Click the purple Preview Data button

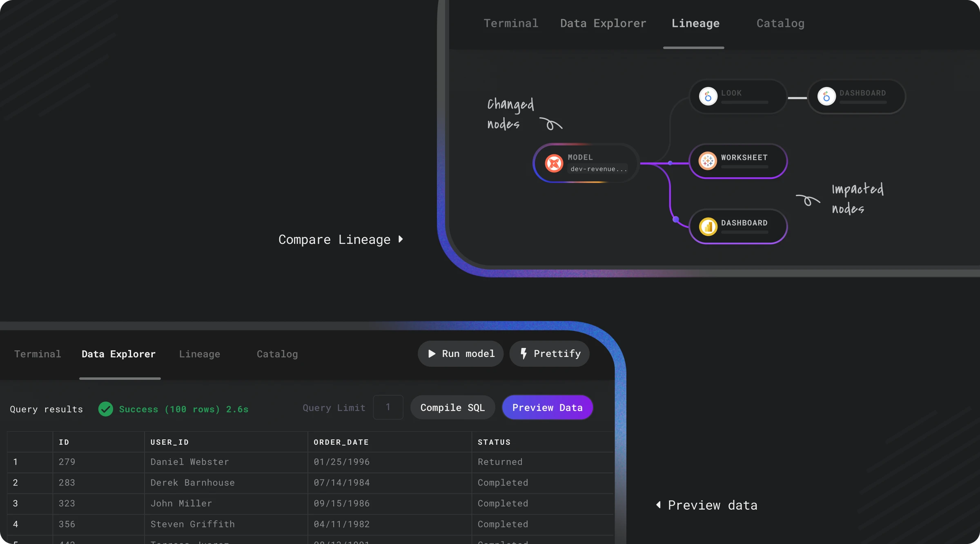pos(547,408)
